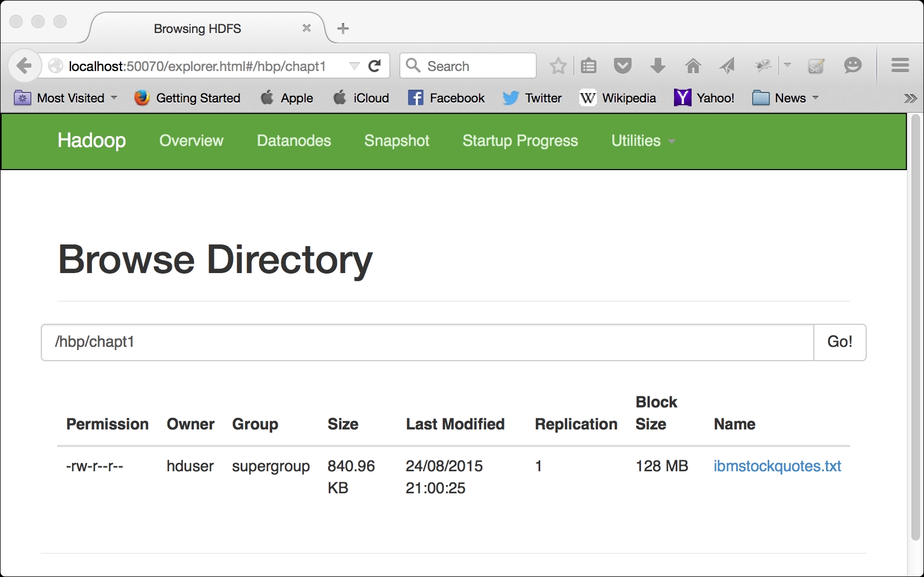Open a new tab with plus button

(x=343, y=29)
